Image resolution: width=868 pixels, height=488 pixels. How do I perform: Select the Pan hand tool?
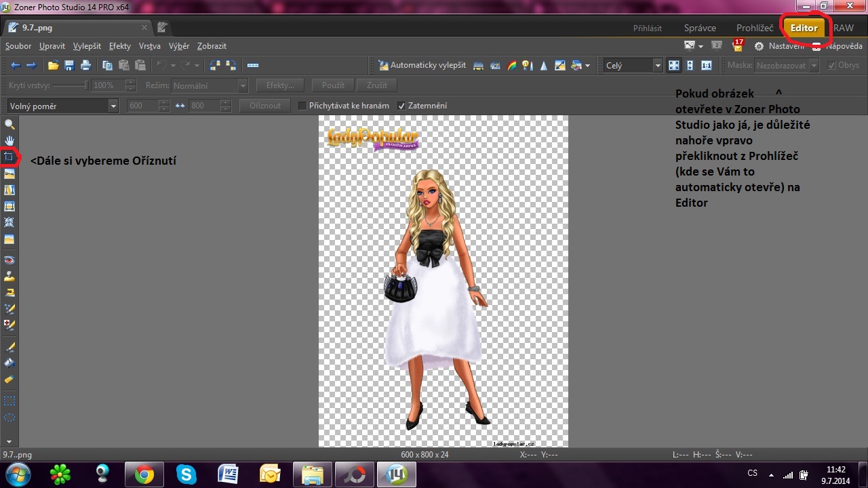pos(9,140)
